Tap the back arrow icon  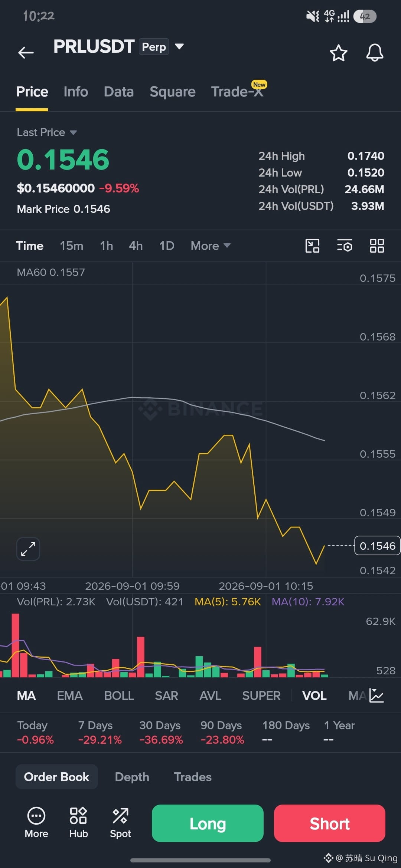(26, 52)
